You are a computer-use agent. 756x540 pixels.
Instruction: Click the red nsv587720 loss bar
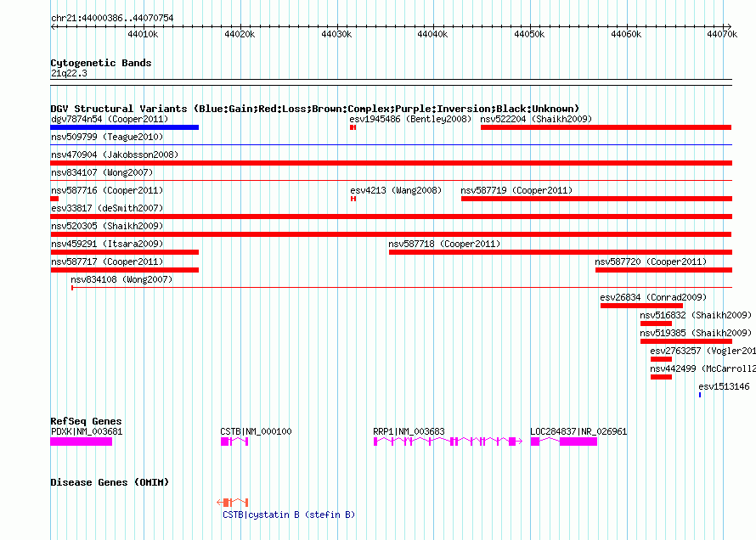(x=663, y=270)
